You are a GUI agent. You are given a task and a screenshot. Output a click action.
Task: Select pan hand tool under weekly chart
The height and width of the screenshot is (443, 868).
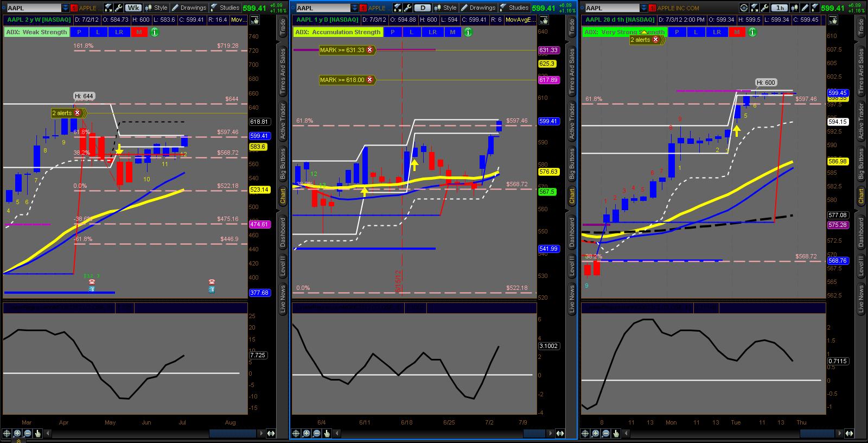coord(38,433)
